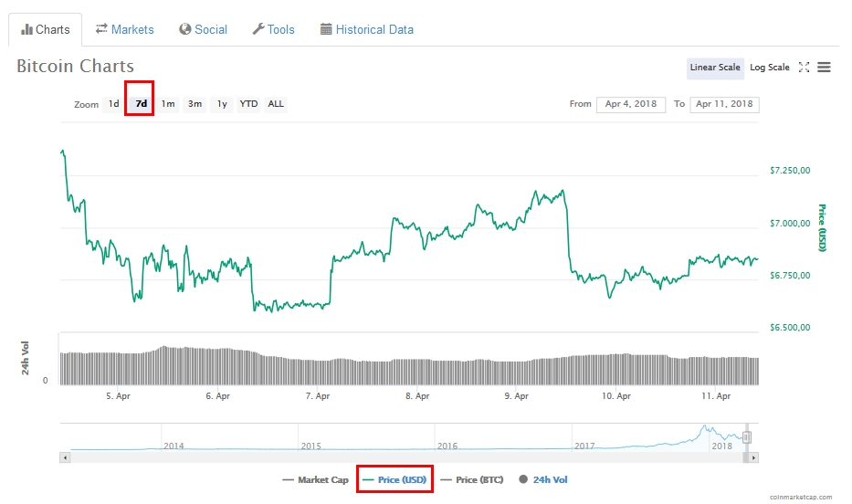Choose the YTD zoom range
This screenshot has width=852, height=504.
(x=249, y=104)
